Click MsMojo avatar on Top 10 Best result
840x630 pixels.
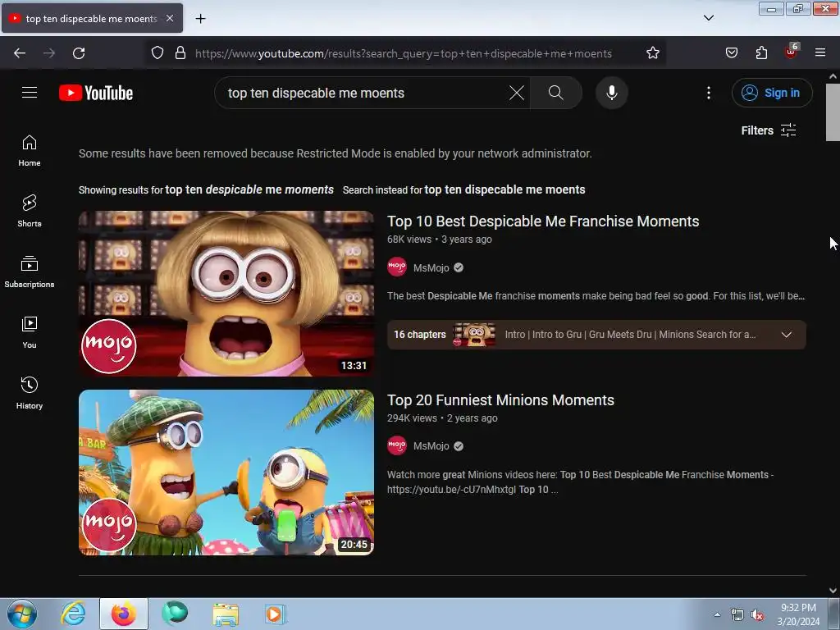[x=397, y=267]
